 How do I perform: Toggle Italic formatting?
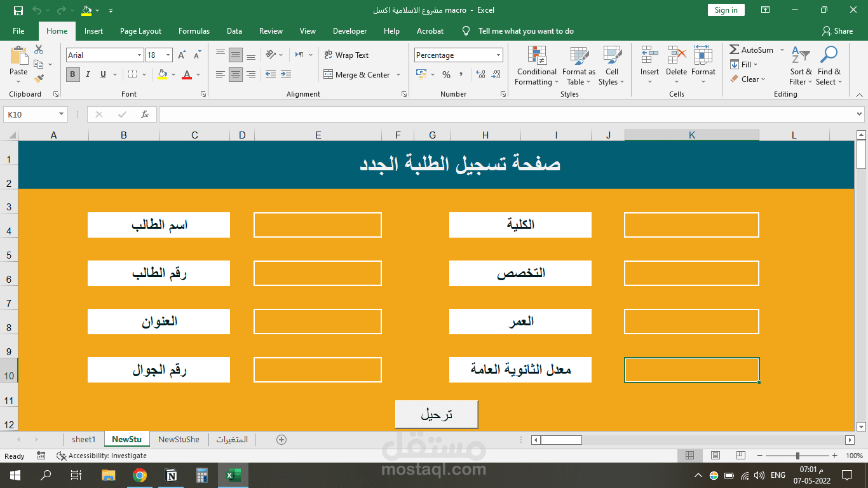pyautogui.click(x=88, y=74)
